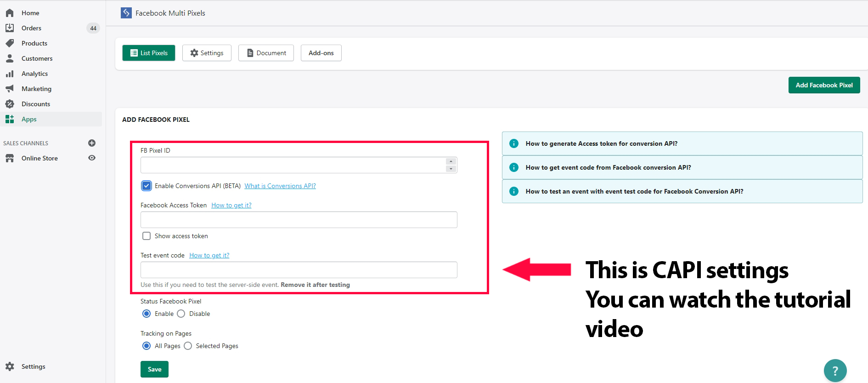The image size is (868, 383).
Task: Expand How to test an event panel
Action: click(682, 191)
